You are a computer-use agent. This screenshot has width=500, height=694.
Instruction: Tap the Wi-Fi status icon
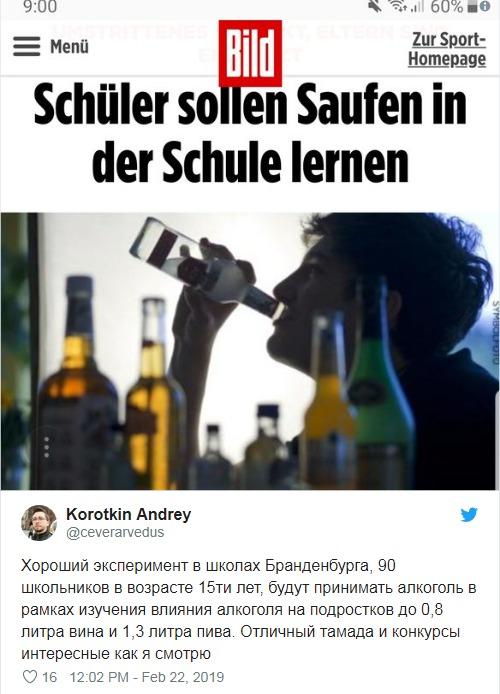tap(397, 6)
